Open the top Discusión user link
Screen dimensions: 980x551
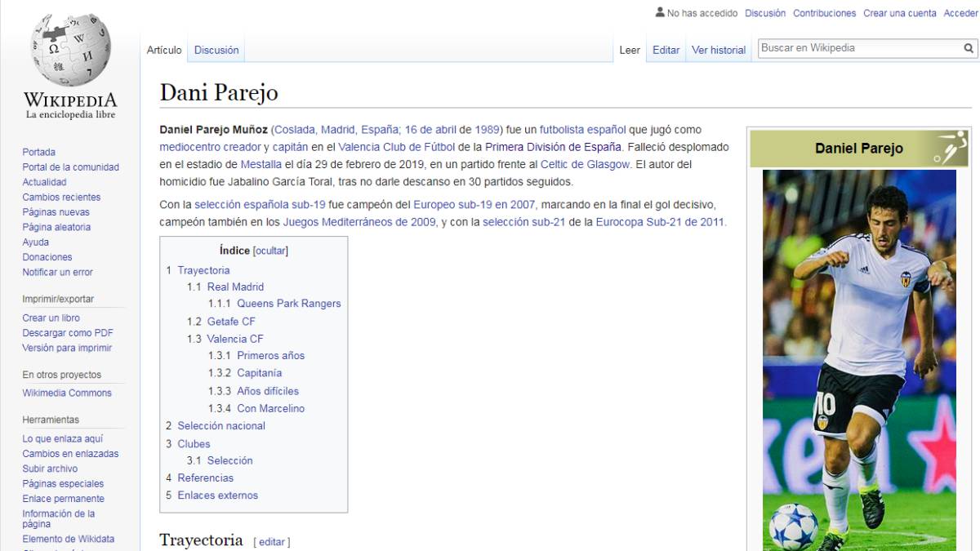(x=765, y=13)
